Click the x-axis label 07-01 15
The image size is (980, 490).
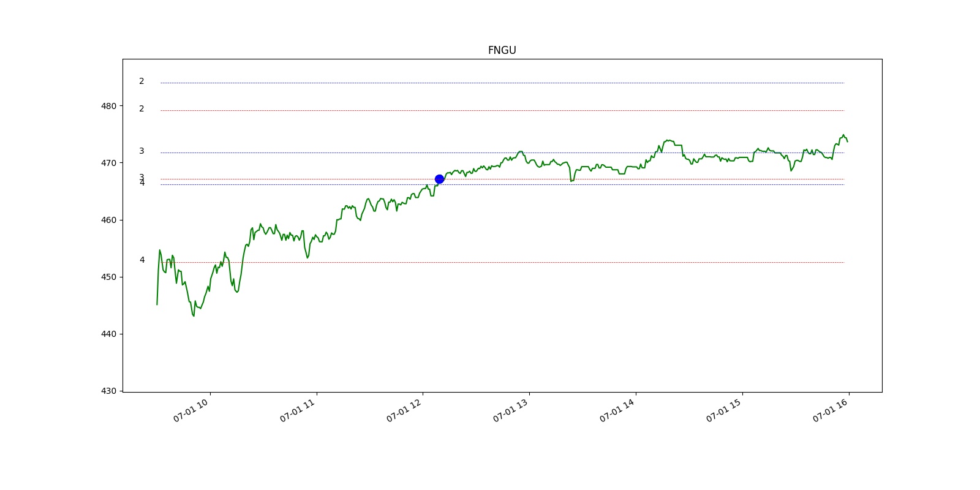[724, 410]
